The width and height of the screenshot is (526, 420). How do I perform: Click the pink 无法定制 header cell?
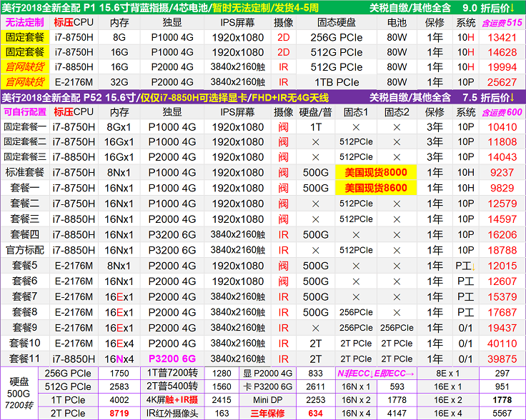[25, 22]
